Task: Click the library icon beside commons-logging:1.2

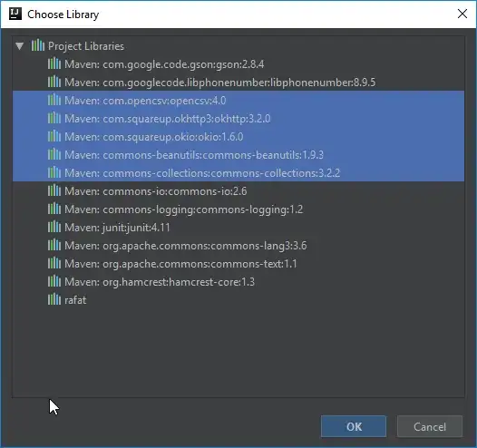Action: [54, 209]
